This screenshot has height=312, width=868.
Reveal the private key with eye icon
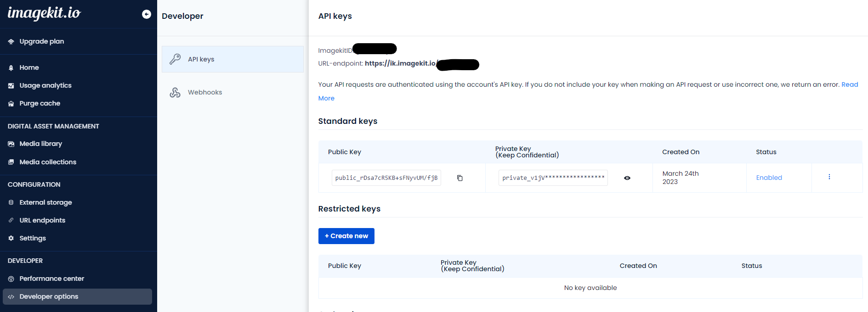coord(627,178)
